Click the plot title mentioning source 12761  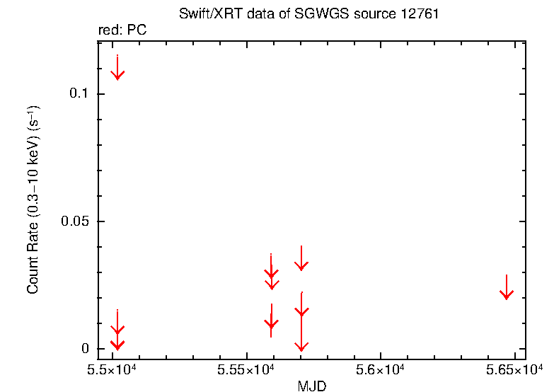tap(303, 16)
